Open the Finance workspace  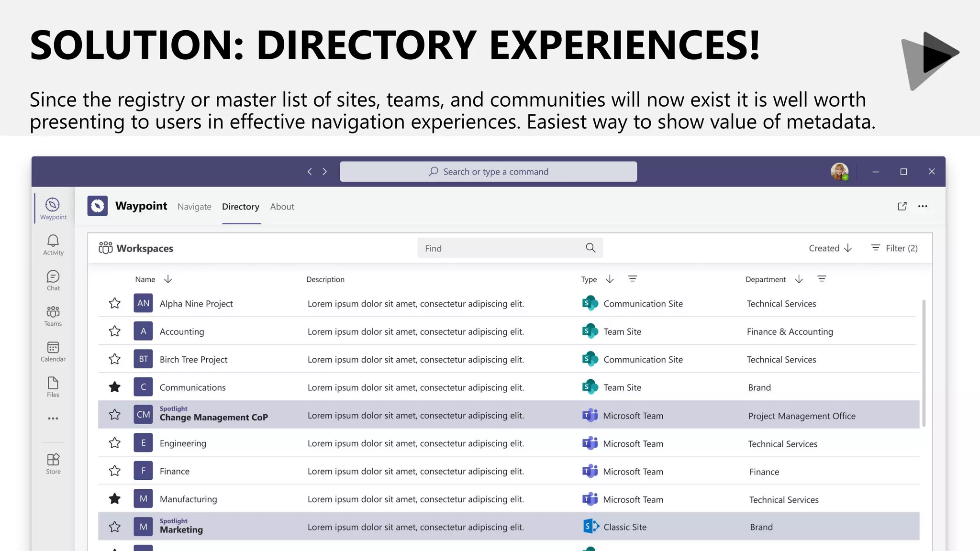(175, 471)
